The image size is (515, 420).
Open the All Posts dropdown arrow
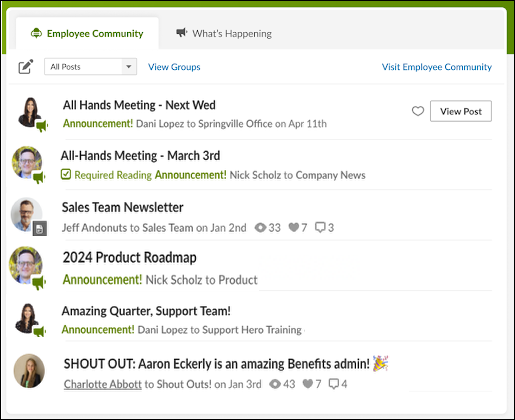[129, 67]
